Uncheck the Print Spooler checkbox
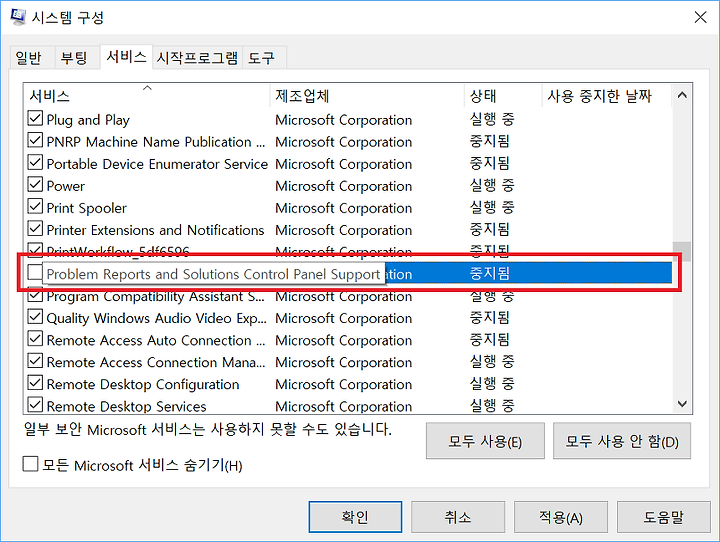The width and height of the screenshot is (720, 542). point(35,207)
